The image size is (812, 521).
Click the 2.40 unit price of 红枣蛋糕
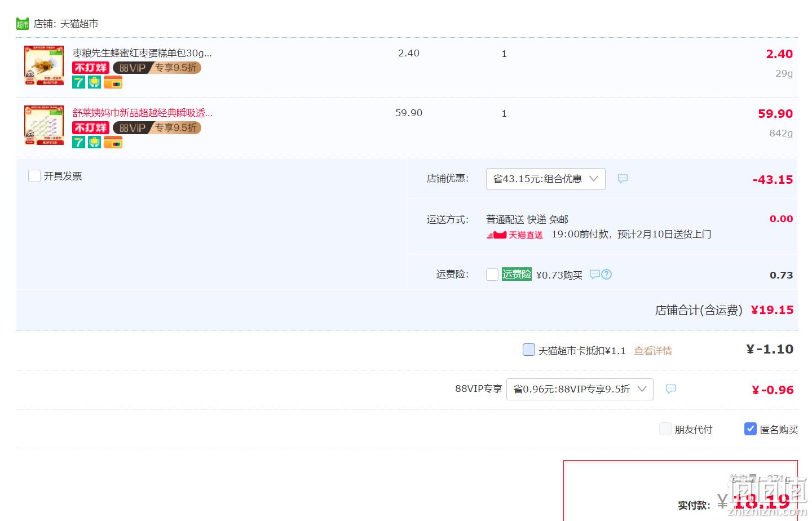coord(409,53)
